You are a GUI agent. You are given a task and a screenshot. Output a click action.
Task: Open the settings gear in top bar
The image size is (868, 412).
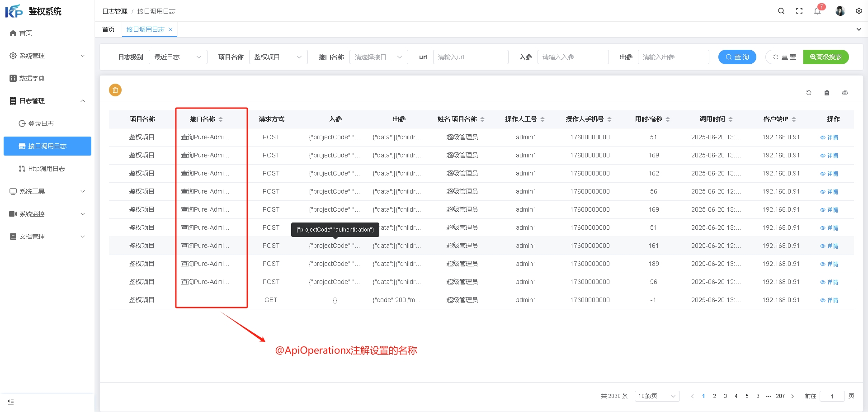(x=859, y=11)
